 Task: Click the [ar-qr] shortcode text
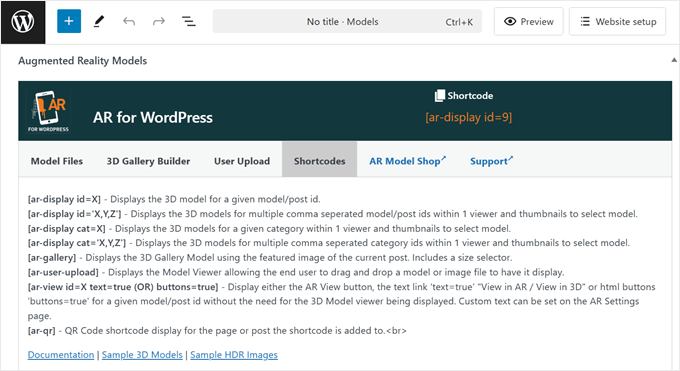coord(42,331)
